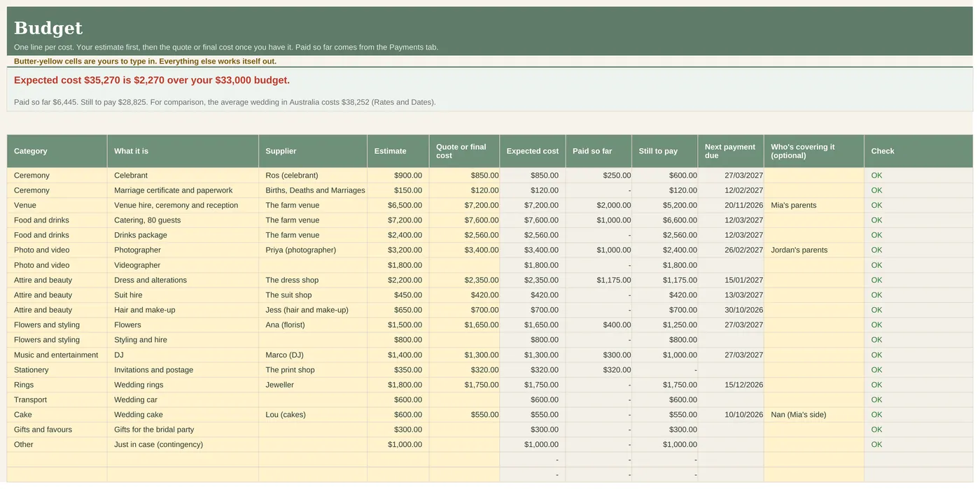This screenshot has height=489, width=980.
Task: Select Gifts for the bridal party
Action: (183, 430)
